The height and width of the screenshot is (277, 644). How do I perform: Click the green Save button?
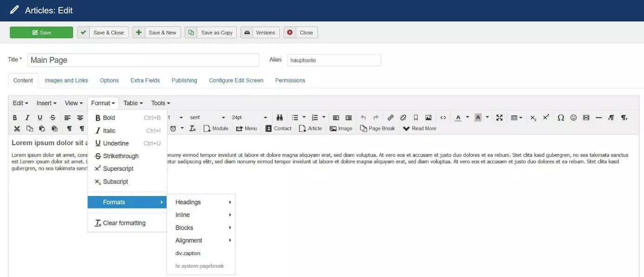coord(41,33)
